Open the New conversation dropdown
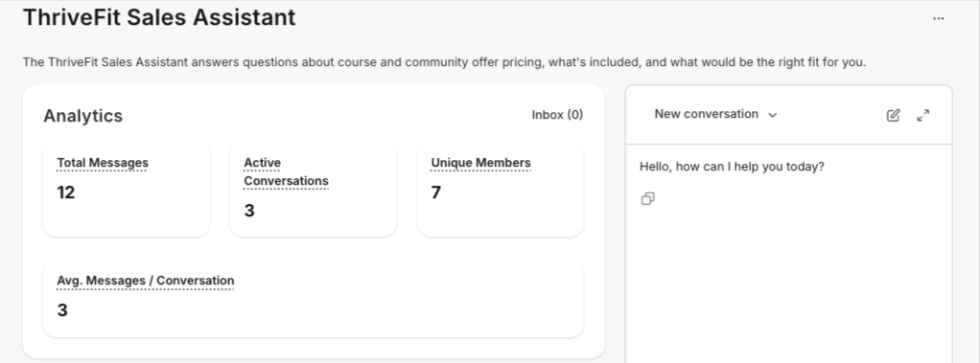This screenshot has width=980, height=363. click(715, 114)
